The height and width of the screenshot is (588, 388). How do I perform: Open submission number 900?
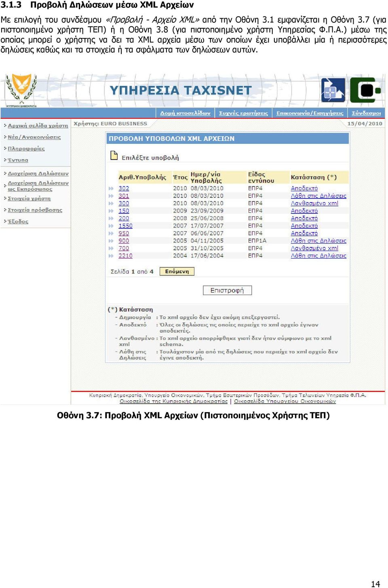124,241
